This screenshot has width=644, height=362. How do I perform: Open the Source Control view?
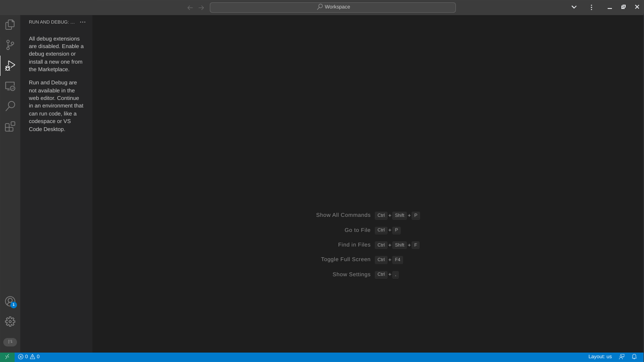point(10,45)
